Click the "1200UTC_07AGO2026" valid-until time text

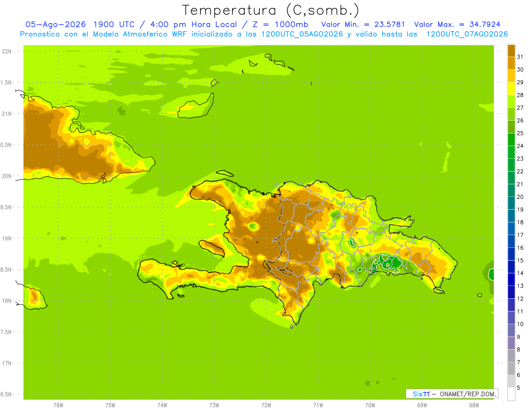click(x=467, y=34)
